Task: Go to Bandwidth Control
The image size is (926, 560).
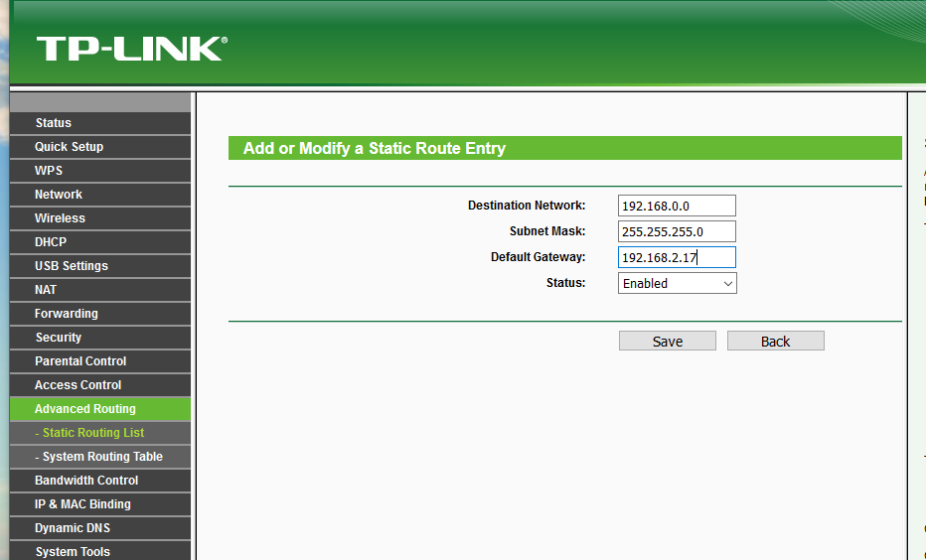Action: pyautogui.click(x=100, y=481)
